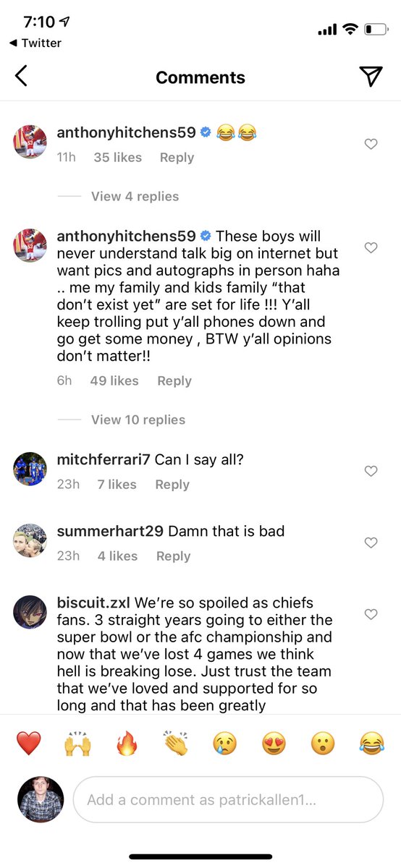Reply to mitchferrari7's comment
The image size is (401, 868).
point(172,485)
